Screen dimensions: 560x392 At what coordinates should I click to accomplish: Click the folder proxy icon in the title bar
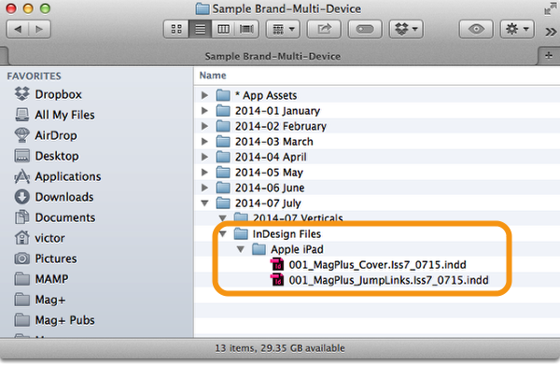pyautogui.click(x=203, y=8)
